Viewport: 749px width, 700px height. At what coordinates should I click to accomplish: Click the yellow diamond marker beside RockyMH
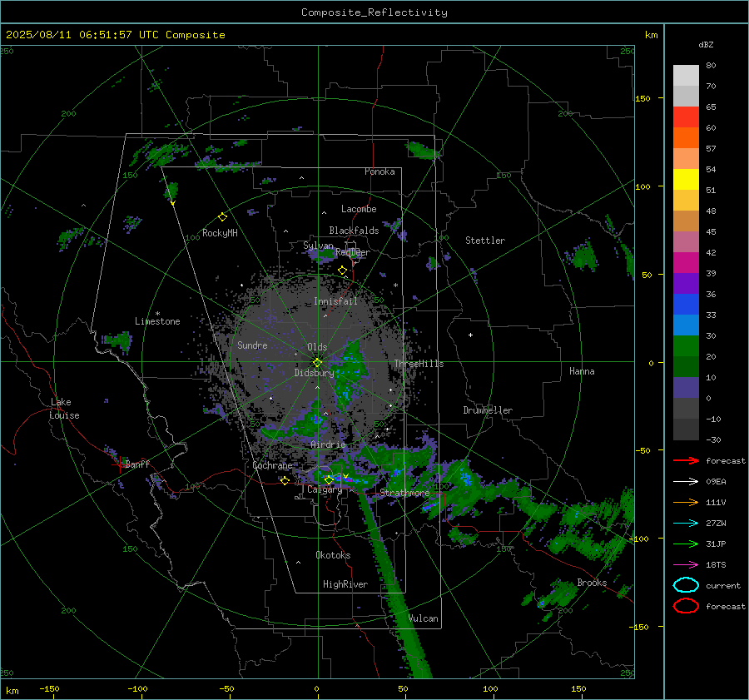click(222, 217)
